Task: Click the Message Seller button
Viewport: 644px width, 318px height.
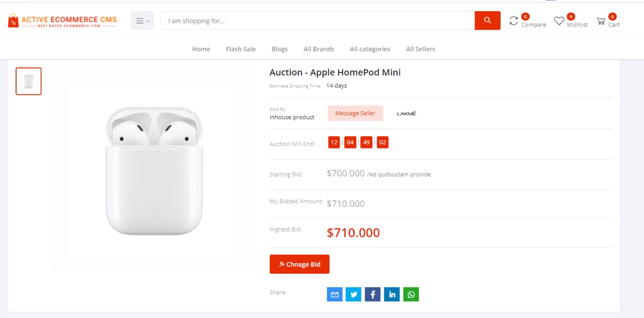Action: (x=355, y=113)
